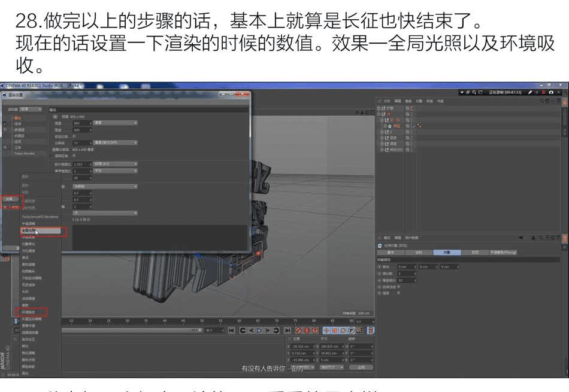Image resolution: width=569 pixels, height=392 pixels.
Task: Select 抗锯齿 in the render settings list
Action: (x=19, y=136)
